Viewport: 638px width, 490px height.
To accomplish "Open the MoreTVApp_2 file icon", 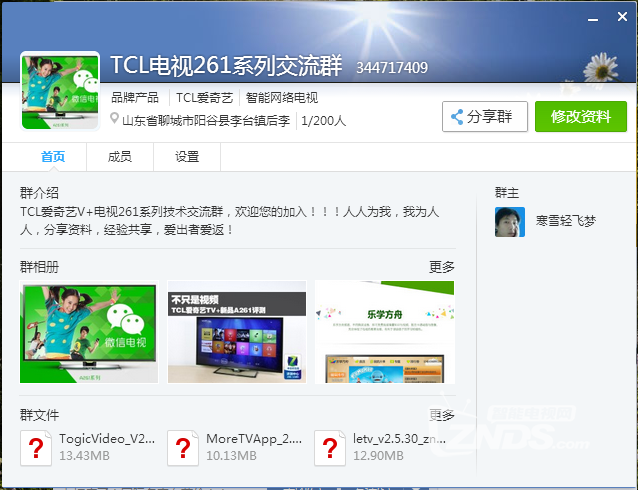I will 183,448.
